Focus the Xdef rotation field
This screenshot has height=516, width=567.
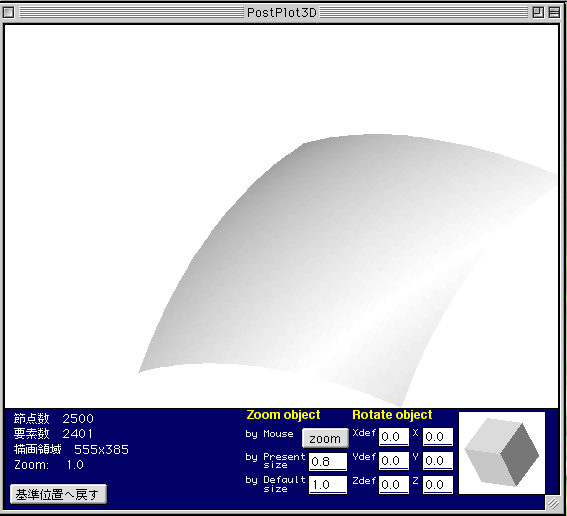[394, 437]
